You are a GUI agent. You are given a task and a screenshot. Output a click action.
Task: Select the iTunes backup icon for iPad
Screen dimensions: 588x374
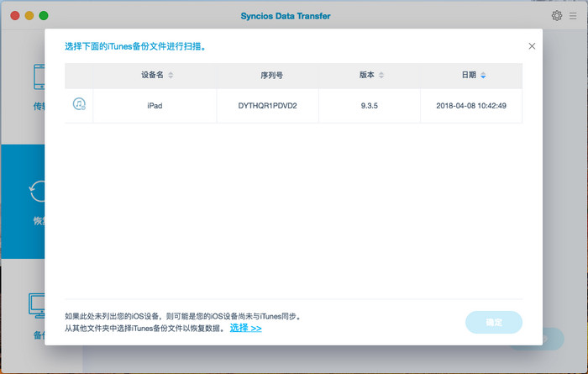[x=79, y=104]
